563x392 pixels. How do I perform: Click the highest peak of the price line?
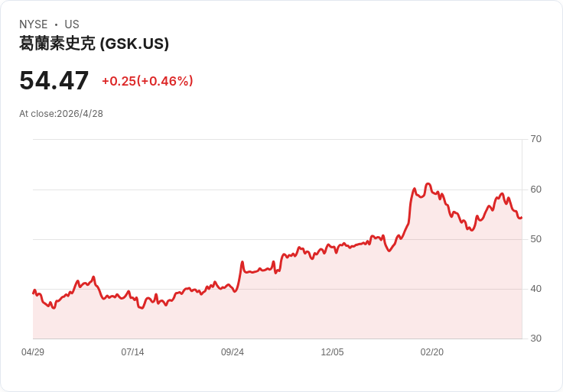428,184
